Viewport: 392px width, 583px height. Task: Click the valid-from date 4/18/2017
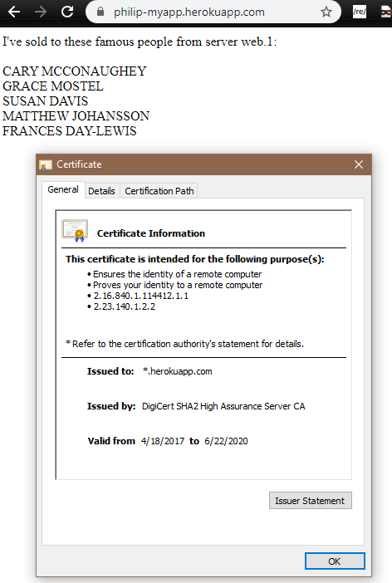(163, 441)
